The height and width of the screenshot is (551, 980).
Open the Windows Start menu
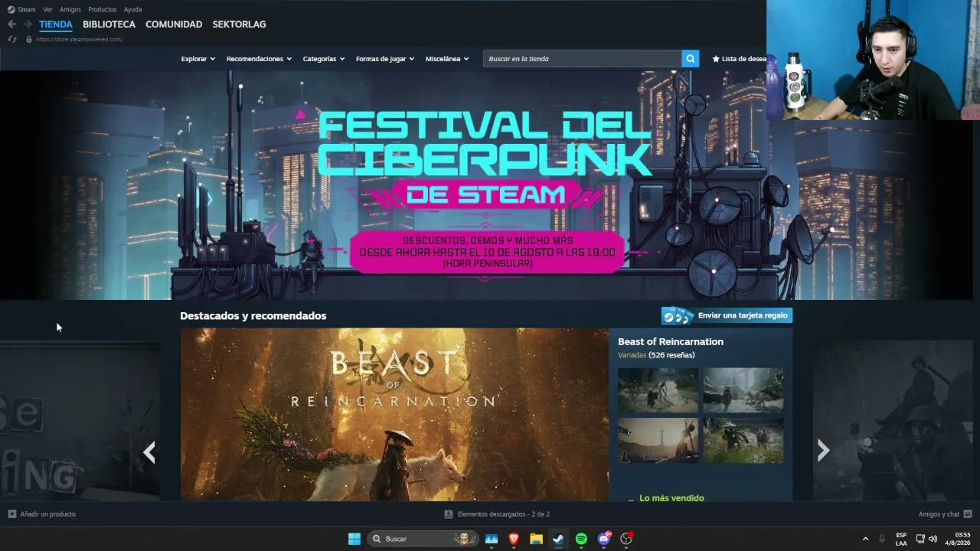(354, 539)
